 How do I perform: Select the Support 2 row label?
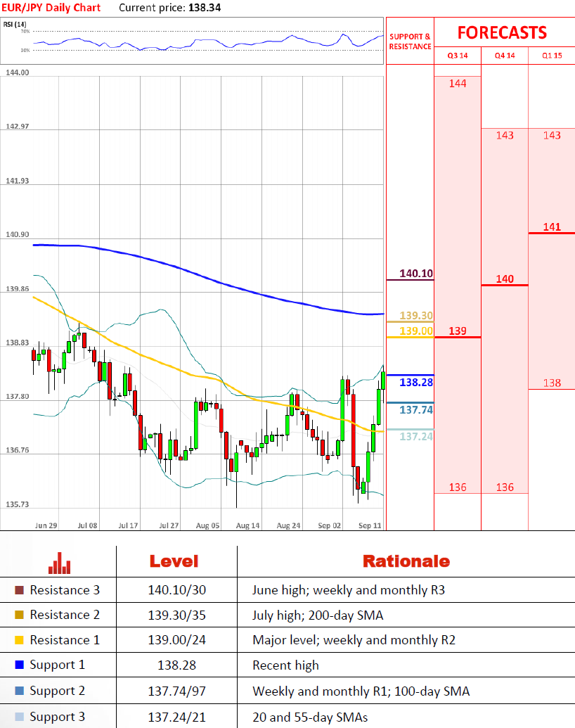(x=57, y=691)
